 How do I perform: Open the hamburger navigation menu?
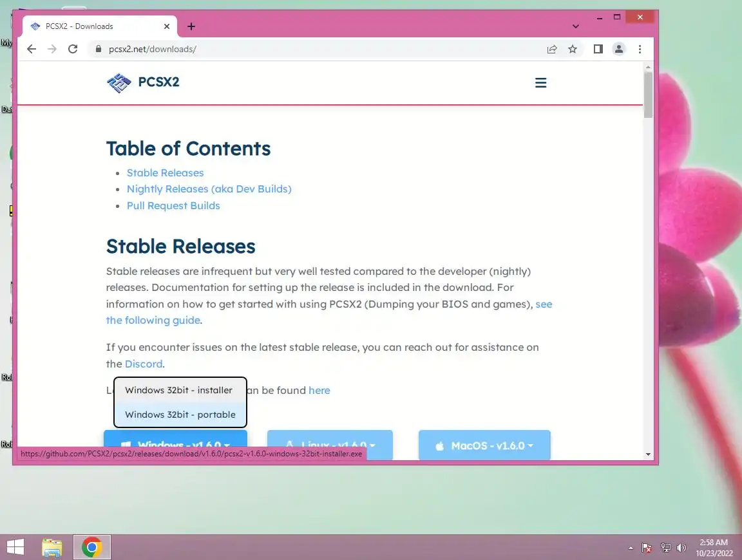(540, 83)
